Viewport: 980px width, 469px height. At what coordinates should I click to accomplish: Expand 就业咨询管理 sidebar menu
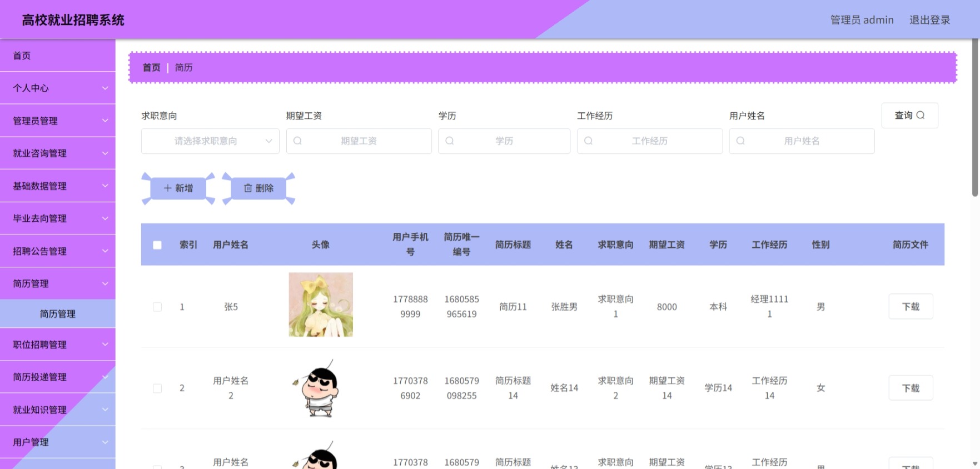click(x=58, y=153)
